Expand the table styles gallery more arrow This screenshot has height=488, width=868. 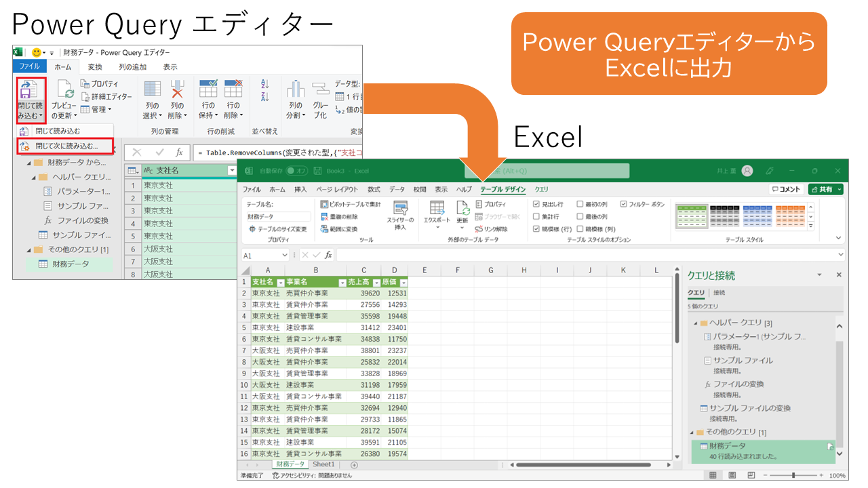point(811,226)
